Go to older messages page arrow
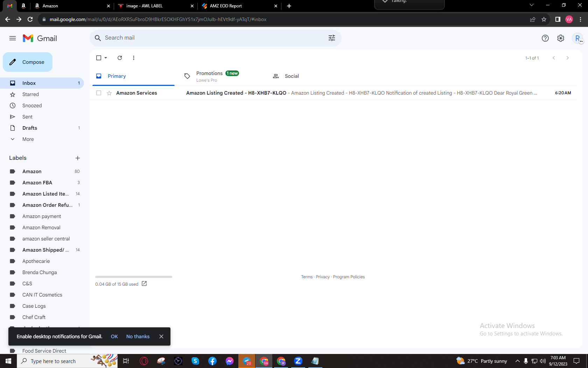This screenshot has height=368, width=588. pyautogui.click(x=568, y=58)
